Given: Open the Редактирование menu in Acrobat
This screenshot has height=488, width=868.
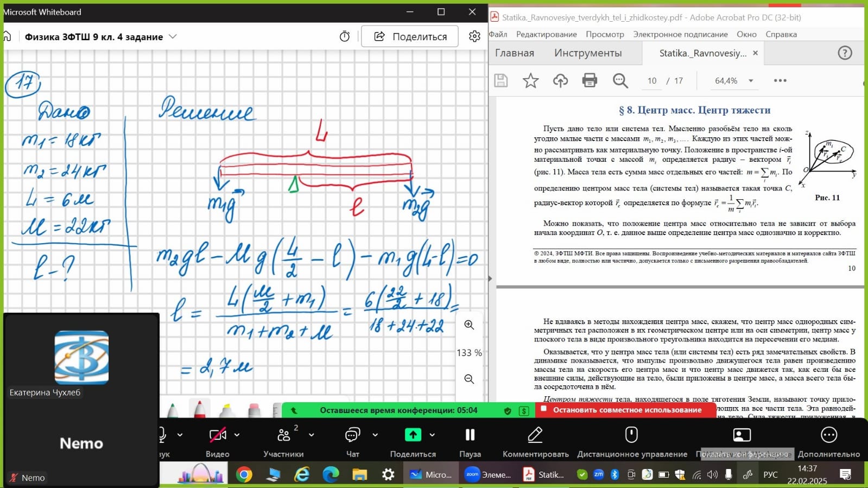Looking at the screenshot, I should point(546,34).
